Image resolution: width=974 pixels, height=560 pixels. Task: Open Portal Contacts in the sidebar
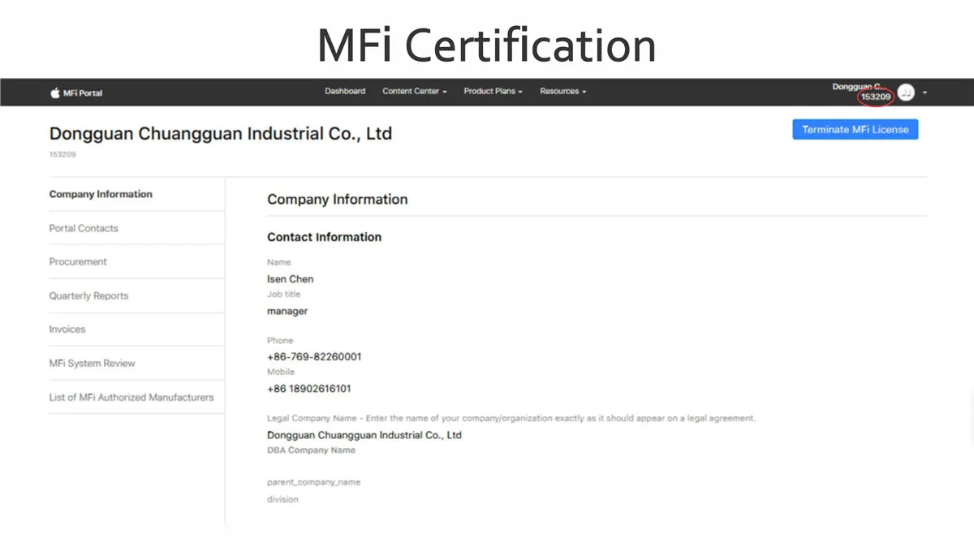tap(84, 228)
